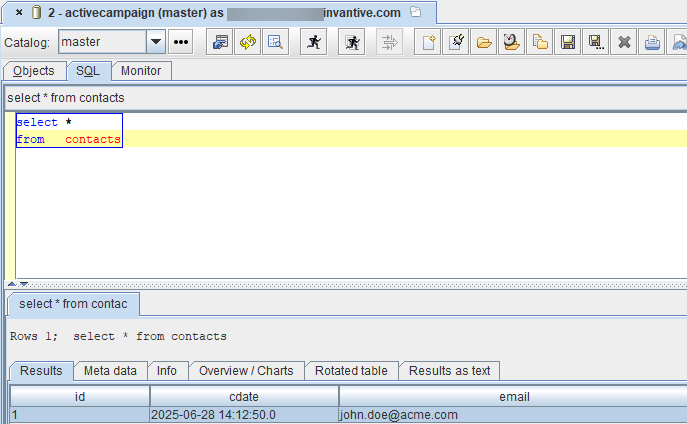The width and height of the screenshot is (687, 424).
Task: Click the grey X icon in toolbar
Action: [x=624, y=42]
